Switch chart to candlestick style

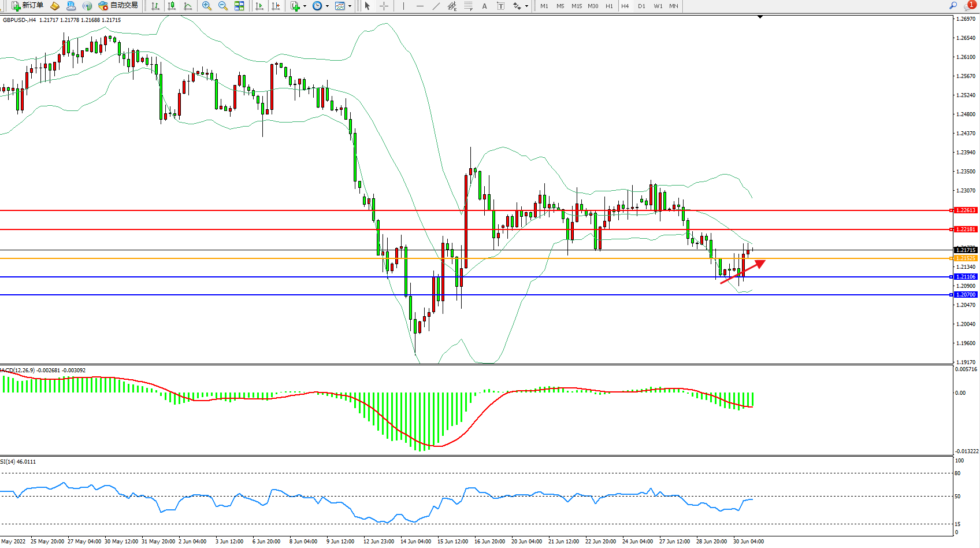coord(172,6)
